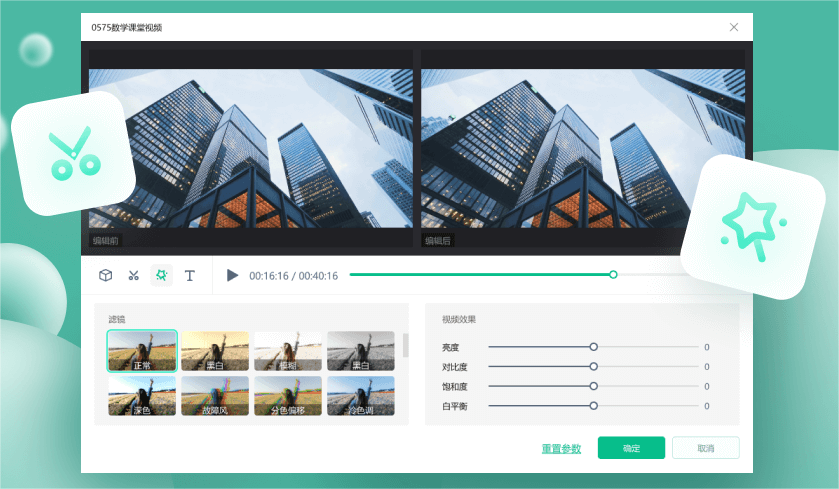Click the 对比度 contrast slider handle

593,366
